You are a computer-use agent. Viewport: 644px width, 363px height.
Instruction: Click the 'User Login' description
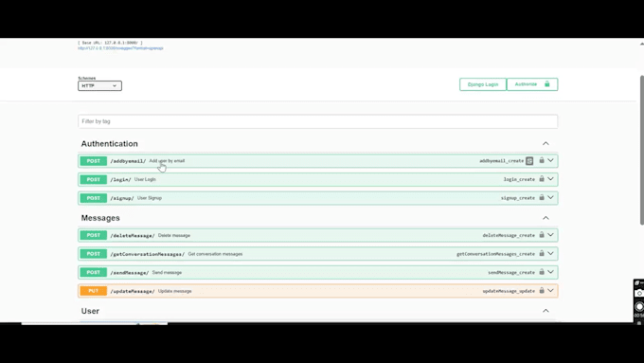[145, 179]
